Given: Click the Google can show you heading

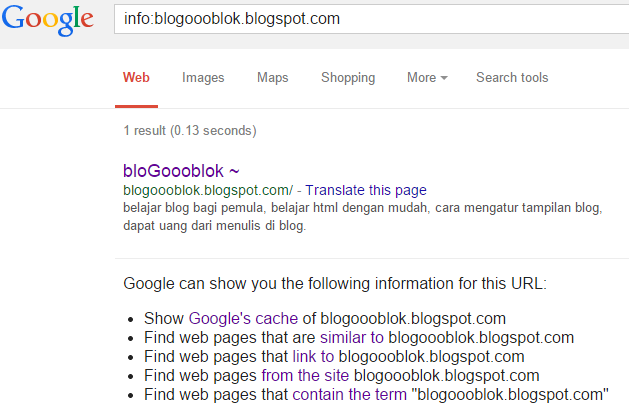Looking at the screenshot, I should [x=335, y=283].
